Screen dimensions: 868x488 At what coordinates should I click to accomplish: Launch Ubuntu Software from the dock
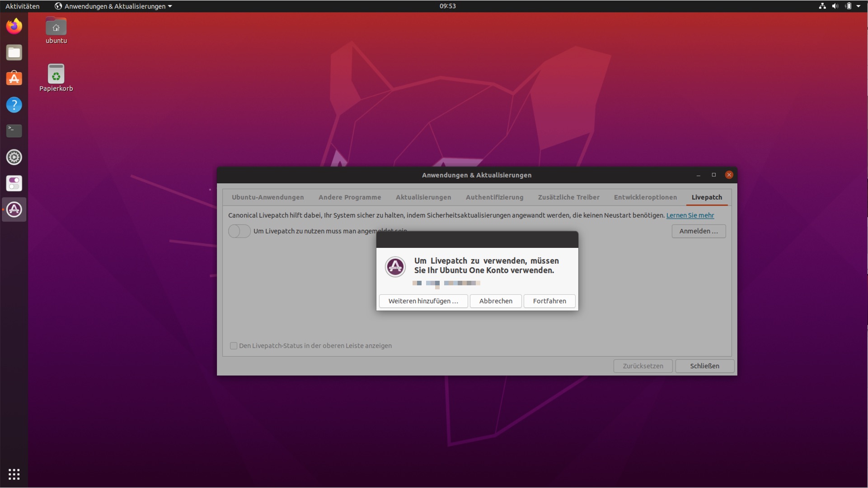pyautogui.click(x=14, y=79)
